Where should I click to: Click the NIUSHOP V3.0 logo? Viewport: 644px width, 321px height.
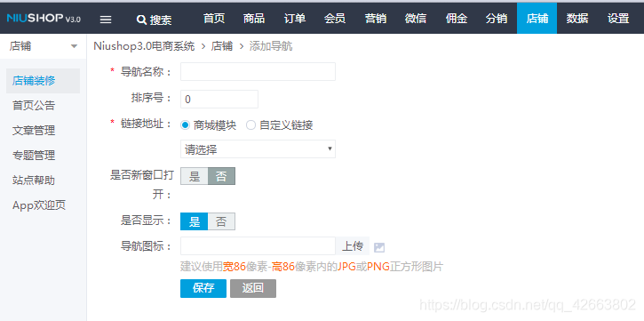click(x=44, y=19)
